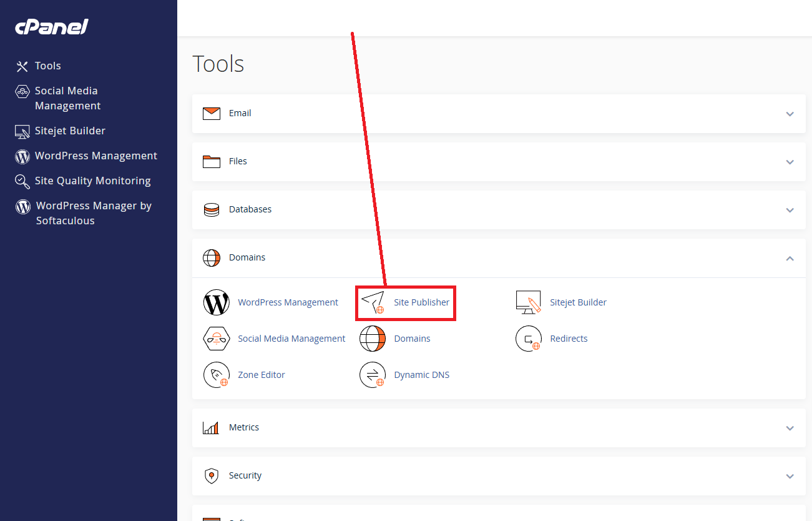Viewport: 812px width, 521px height.
Task: Click the cPanel logo
Action: pos(52,27)
